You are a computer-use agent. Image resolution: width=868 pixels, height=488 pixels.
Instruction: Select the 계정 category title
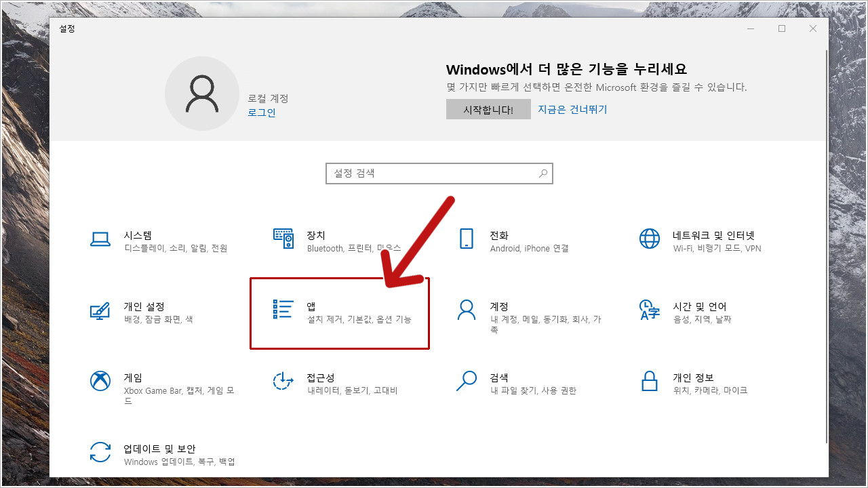coord(499,306)
